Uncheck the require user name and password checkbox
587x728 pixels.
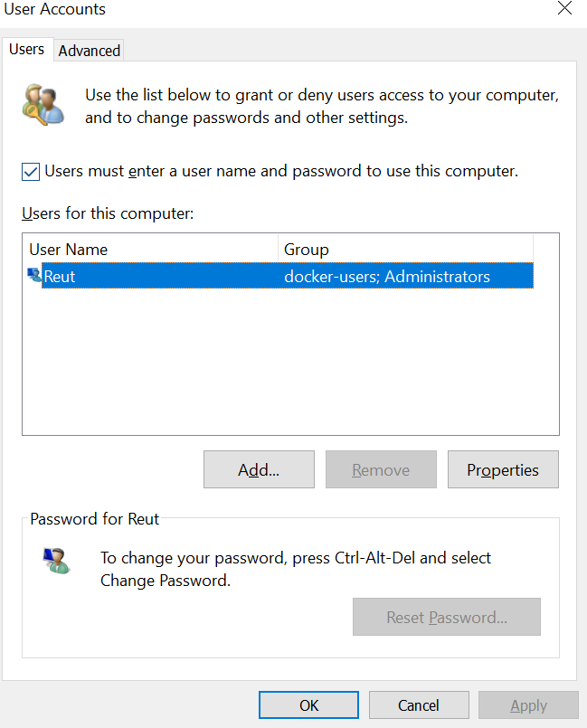click(x=31, y=171)
